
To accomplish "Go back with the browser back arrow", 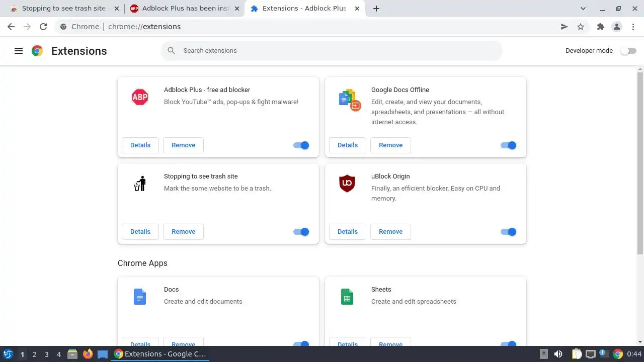I will [x=11, y=27].
